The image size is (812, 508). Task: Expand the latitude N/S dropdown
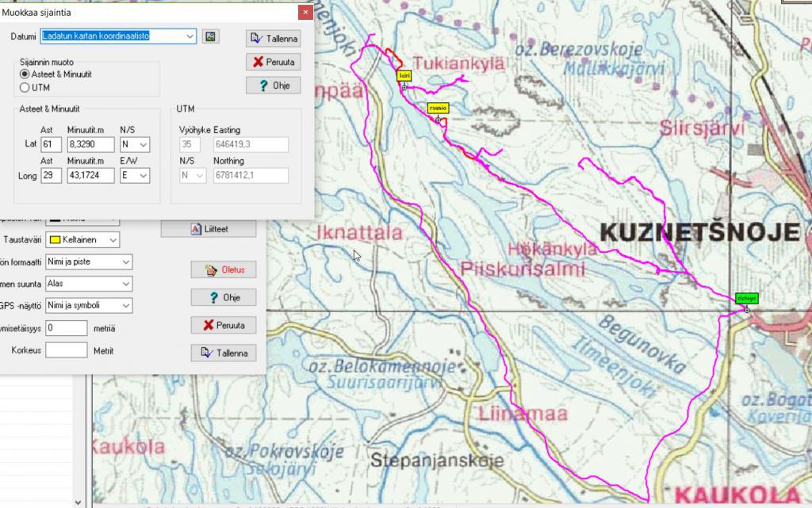[x=134, y=144]
